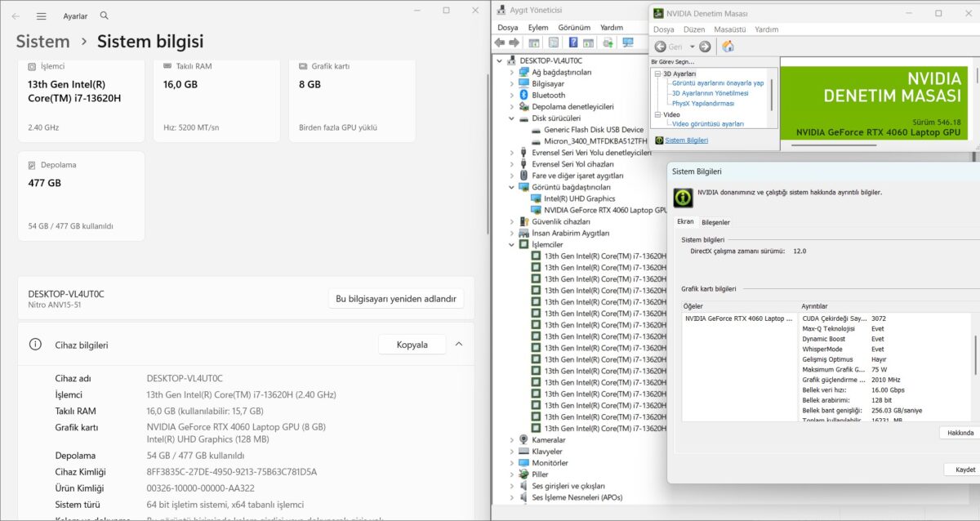
Task: Open the Settings search magnifier icon
Action: coord(104,16)
